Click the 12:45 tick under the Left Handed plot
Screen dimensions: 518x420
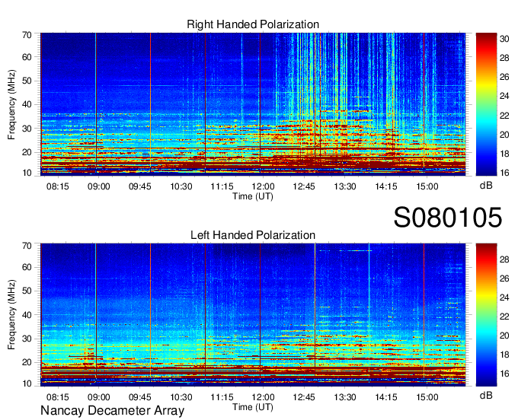[304, 397]
